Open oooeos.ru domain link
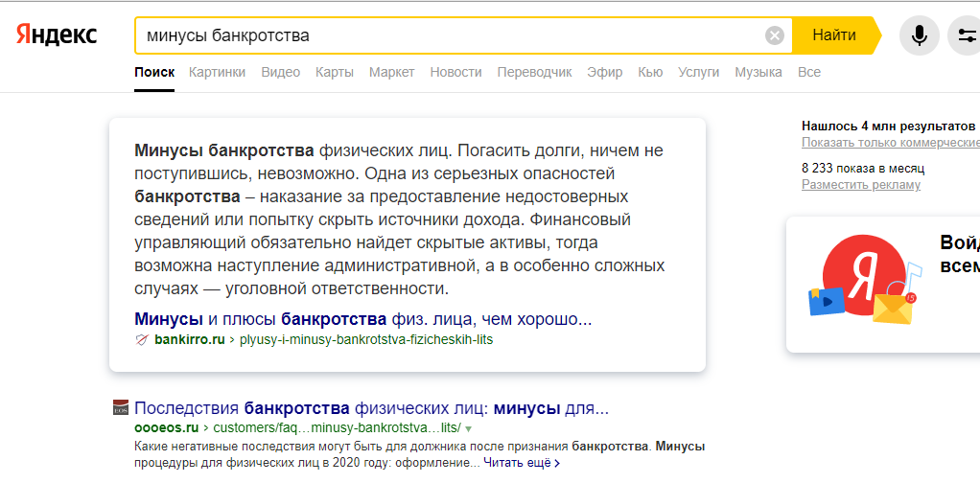The height and width of the screenshot is (483, 980). point(166,428)
